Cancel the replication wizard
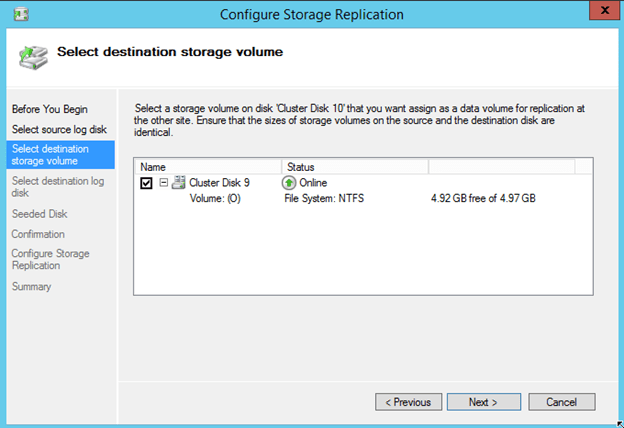This screenshot has width=624, height=428. coord(562,402)
